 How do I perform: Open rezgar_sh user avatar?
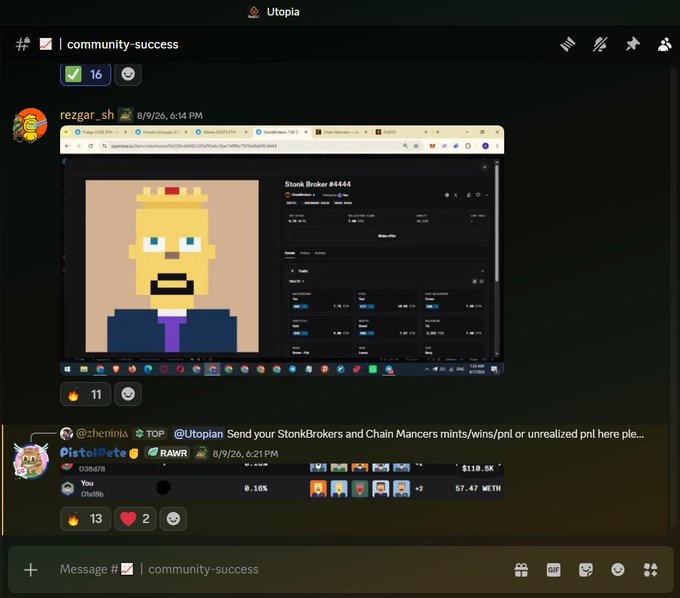pos(30,125)
